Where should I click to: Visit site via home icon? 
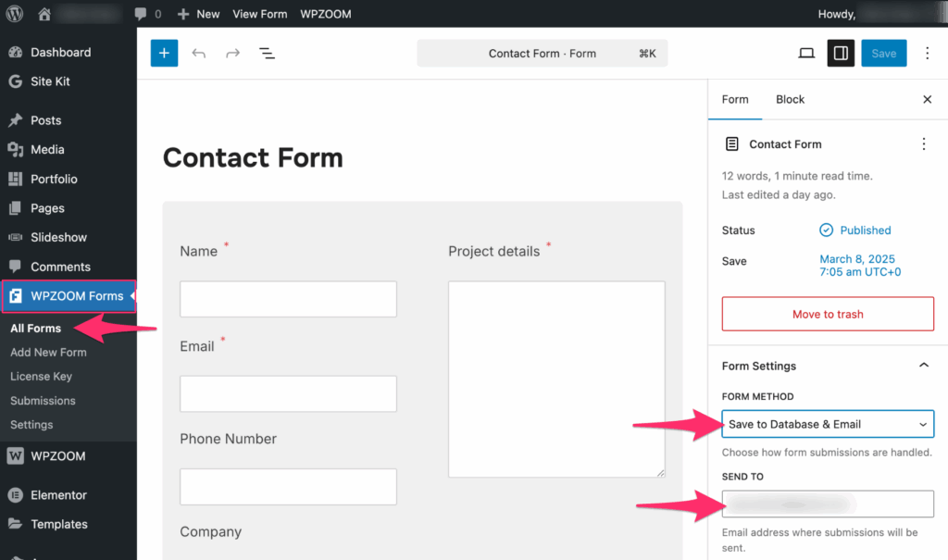click(x=44, y=13)
